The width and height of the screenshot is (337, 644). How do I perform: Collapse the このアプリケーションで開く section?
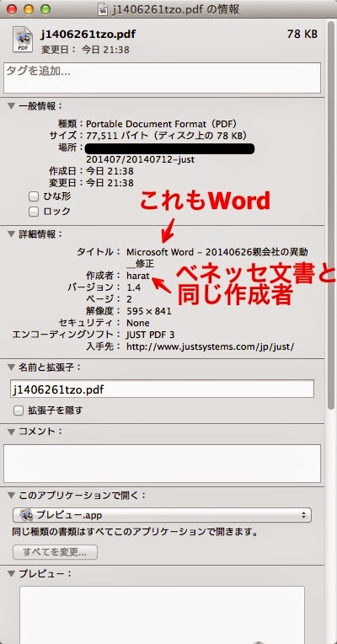click(x=11, y=496)
